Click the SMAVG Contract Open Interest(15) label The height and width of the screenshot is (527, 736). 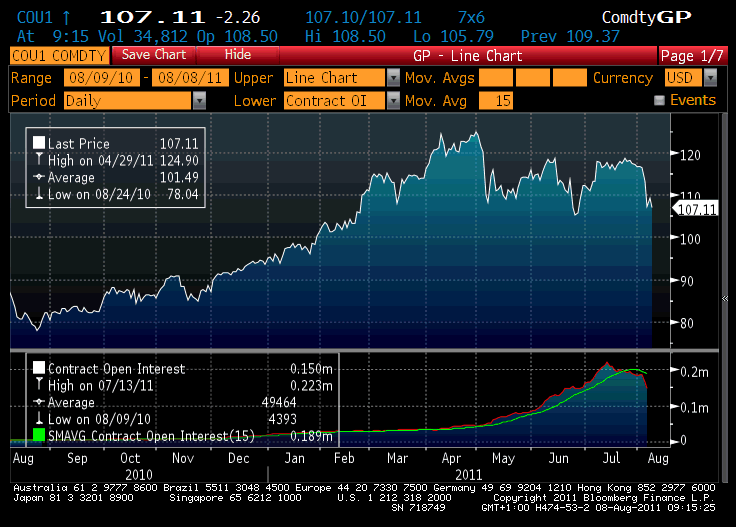click(151, 436)
